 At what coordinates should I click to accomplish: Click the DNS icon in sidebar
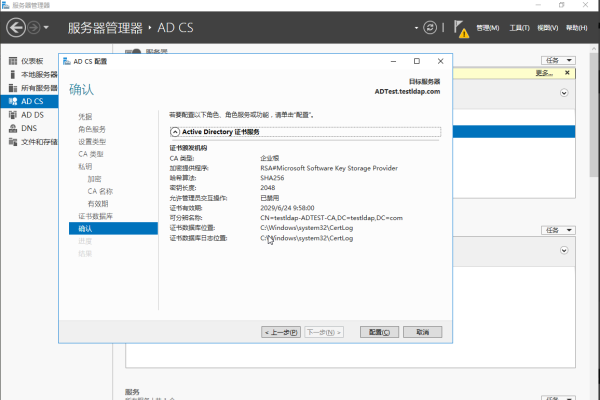[11, 128]
